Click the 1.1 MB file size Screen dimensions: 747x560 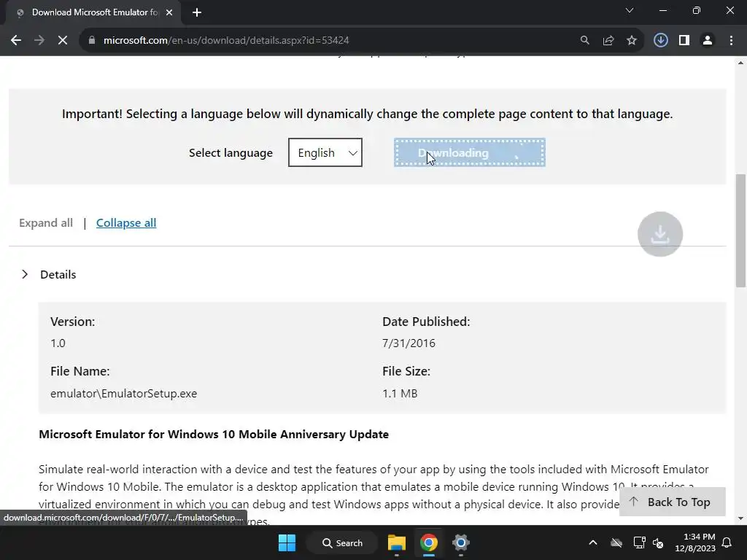400,393
